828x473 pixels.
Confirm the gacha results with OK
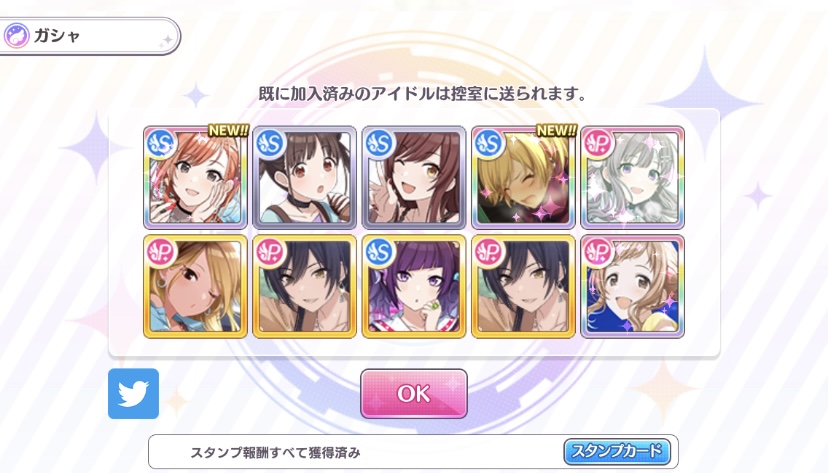(x=414, y=394)
